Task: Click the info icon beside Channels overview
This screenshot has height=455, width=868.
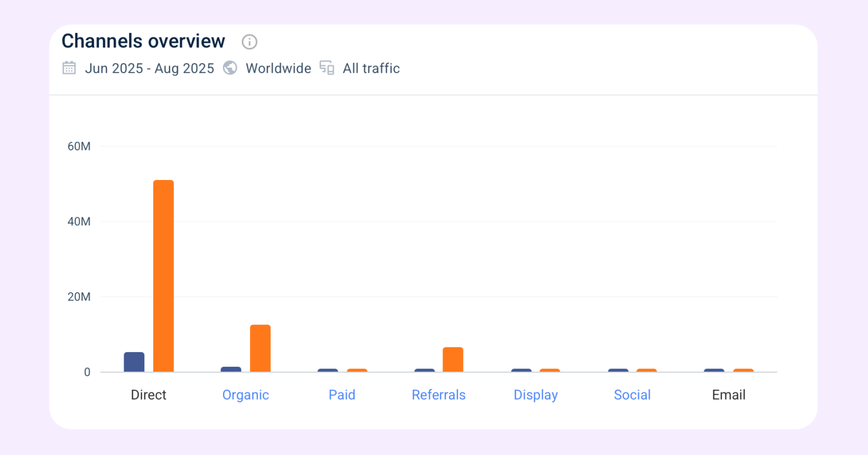Action: coord(249,42)
